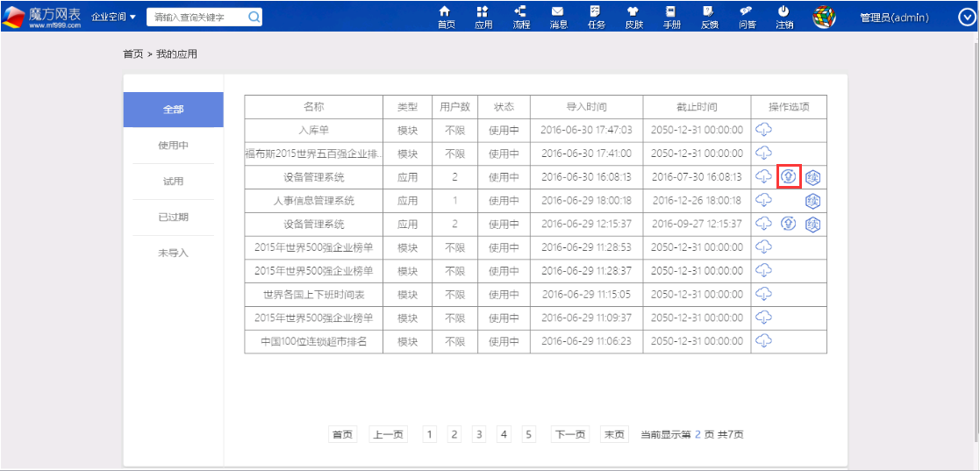The width and height of the screenshot is (980, 471).
Task: Cloud download icon for row imported 11:28:53
Action: 764,246
